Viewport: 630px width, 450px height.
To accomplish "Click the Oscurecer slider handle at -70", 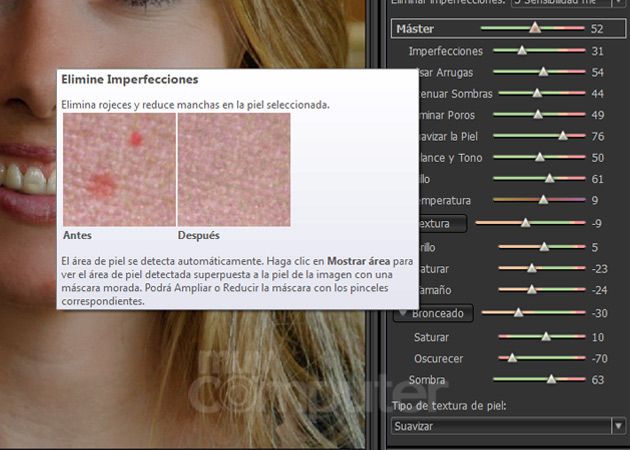I will click(512, 357).
